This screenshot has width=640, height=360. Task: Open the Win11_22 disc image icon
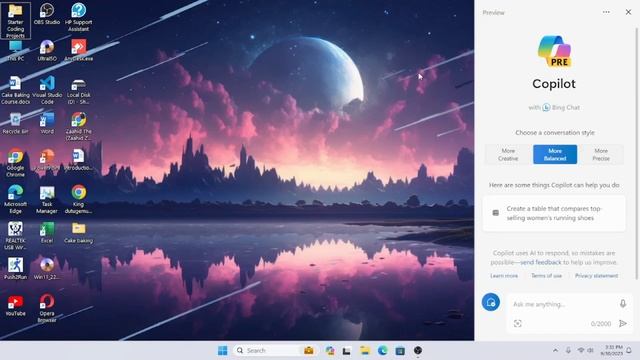point(47,269)
